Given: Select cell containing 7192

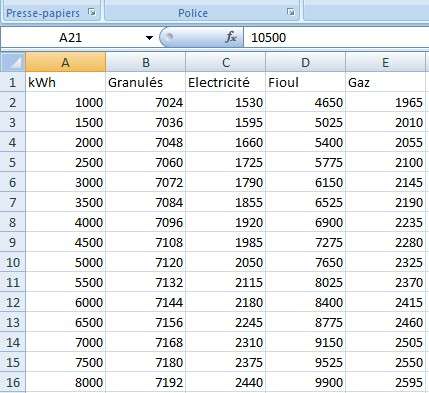Looking at the screenshot, I should pos(145,382).
